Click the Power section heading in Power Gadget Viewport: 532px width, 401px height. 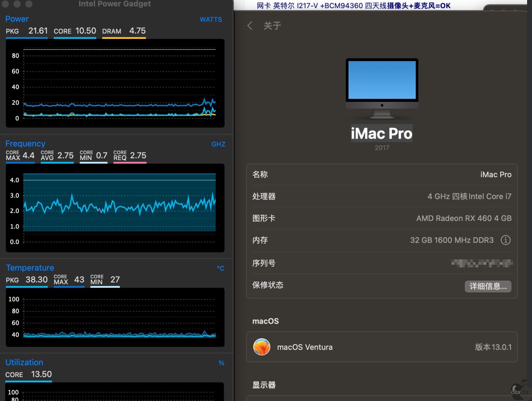point(17,19)
